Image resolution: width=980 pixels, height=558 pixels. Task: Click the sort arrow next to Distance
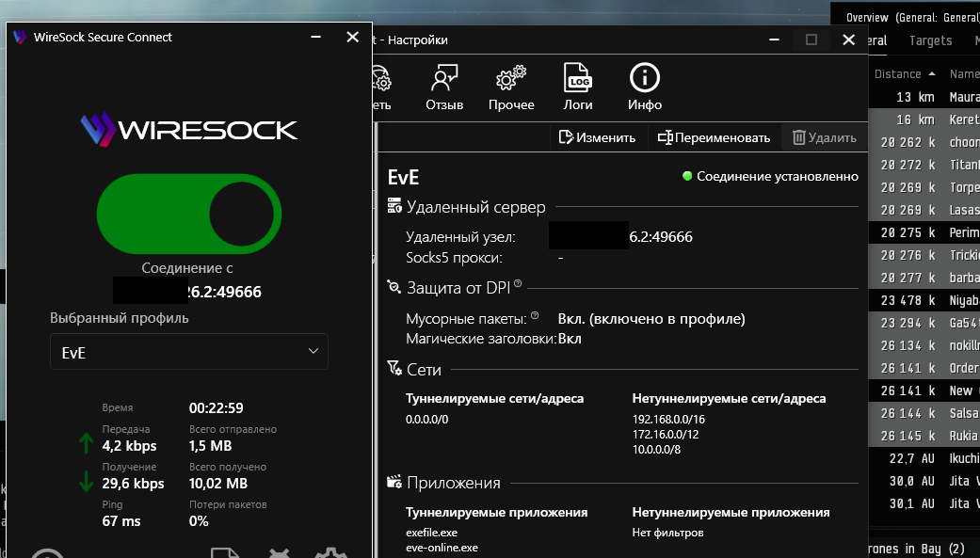pyautogui.click(x=932, y=73)
